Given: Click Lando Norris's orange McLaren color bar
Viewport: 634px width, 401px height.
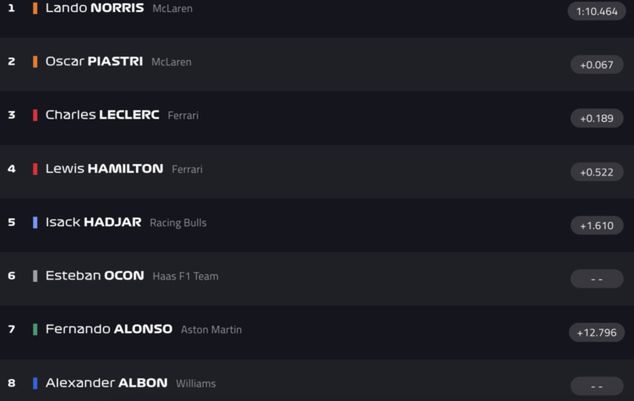Looking at the screenshot, I should click(35, 8).
